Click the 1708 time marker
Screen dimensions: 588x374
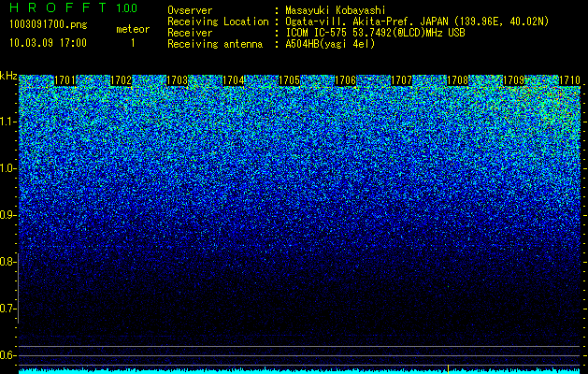[457, 80]
